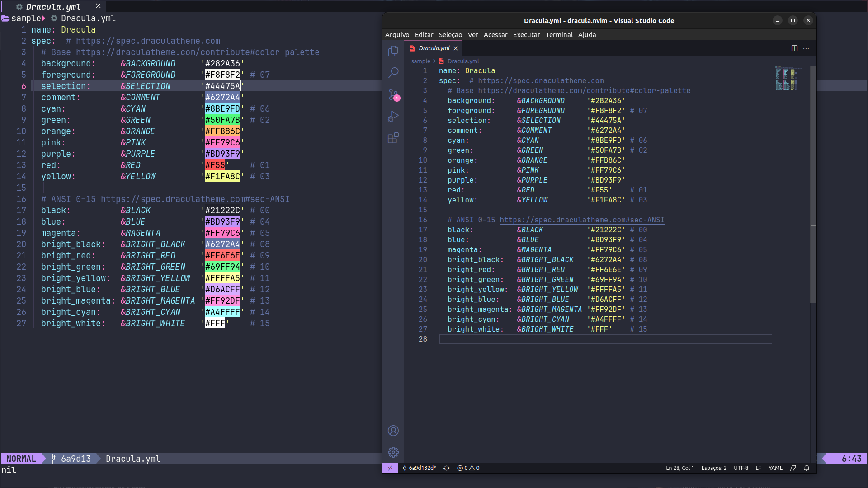Follow the contribute#color-palette link in VS Code
The image size is (868, 488).
pyautogui.click(x=584, y=91)
